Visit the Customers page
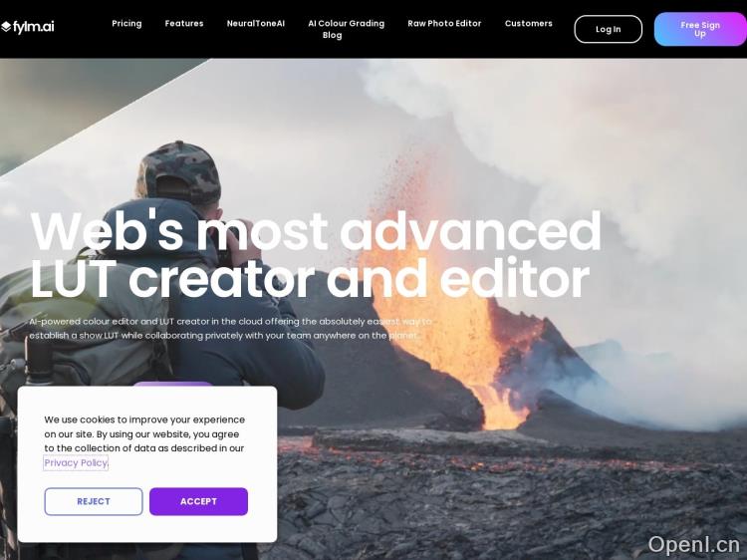 pos(528,23)
